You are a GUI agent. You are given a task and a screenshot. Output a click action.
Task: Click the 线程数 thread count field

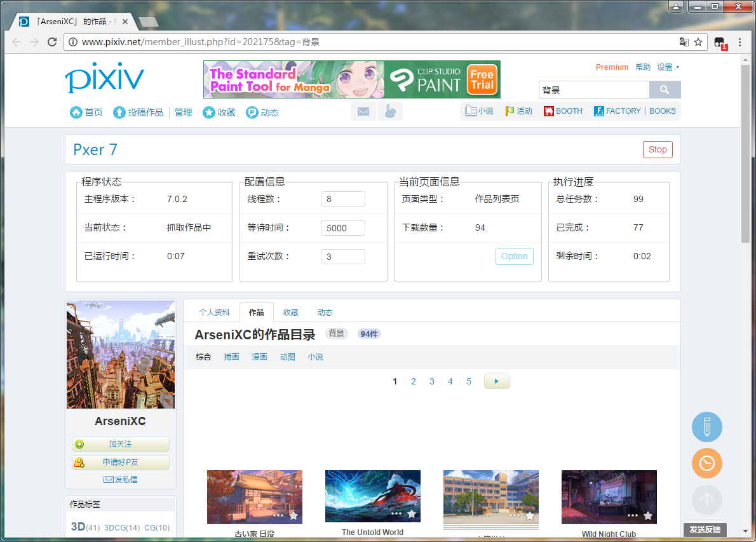pos(343,199)
